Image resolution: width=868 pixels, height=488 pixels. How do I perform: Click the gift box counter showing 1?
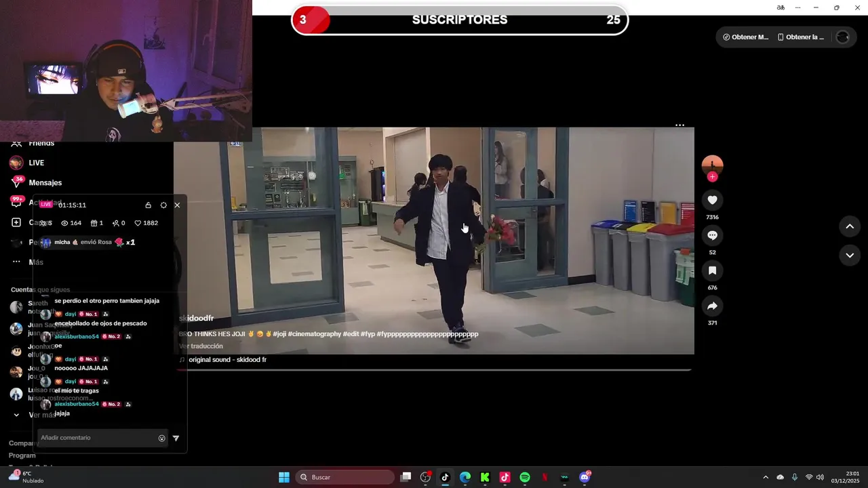click(x=96, y=223)
